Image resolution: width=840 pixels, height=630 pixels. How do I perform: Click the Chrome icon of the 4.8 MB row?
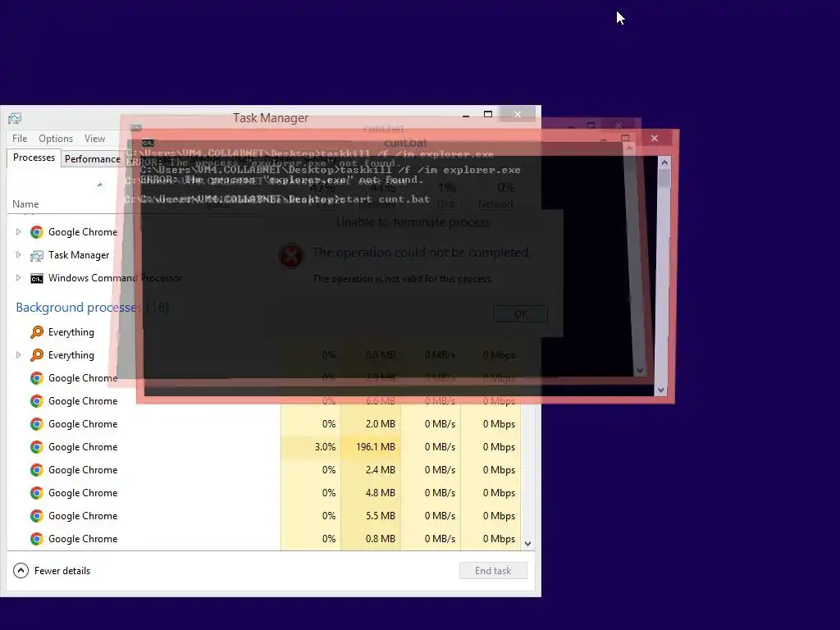tap(36, 493)
